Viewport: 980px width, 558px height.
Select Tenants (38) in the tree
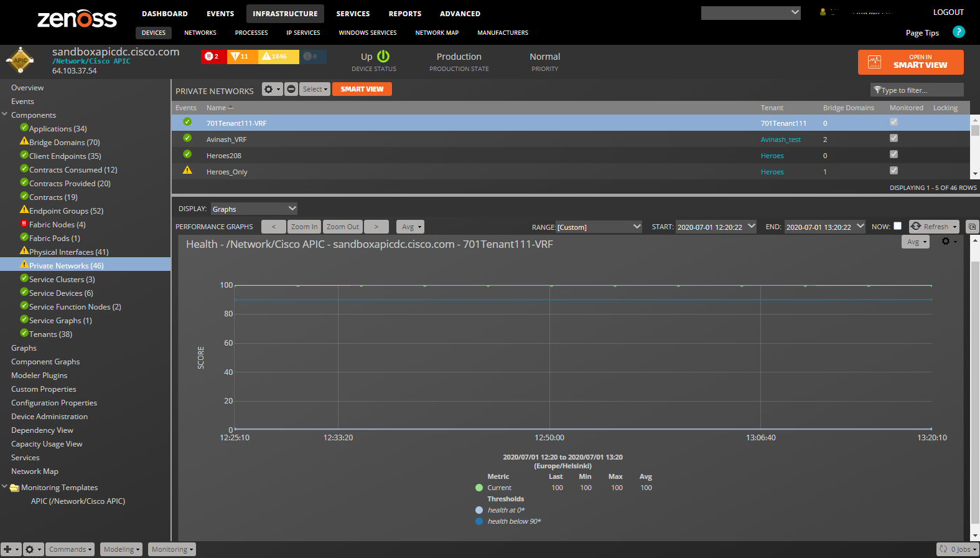(50, 334)
